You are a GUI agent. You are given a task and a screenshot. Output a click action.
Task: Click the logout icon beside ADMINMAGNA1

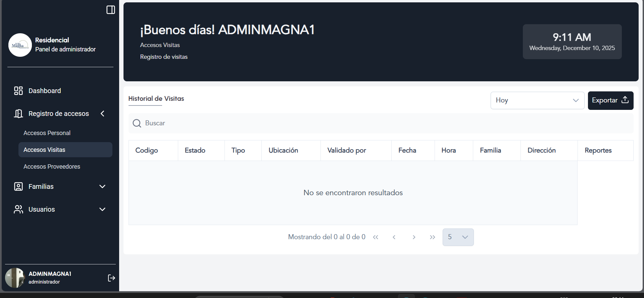point(111,278)
